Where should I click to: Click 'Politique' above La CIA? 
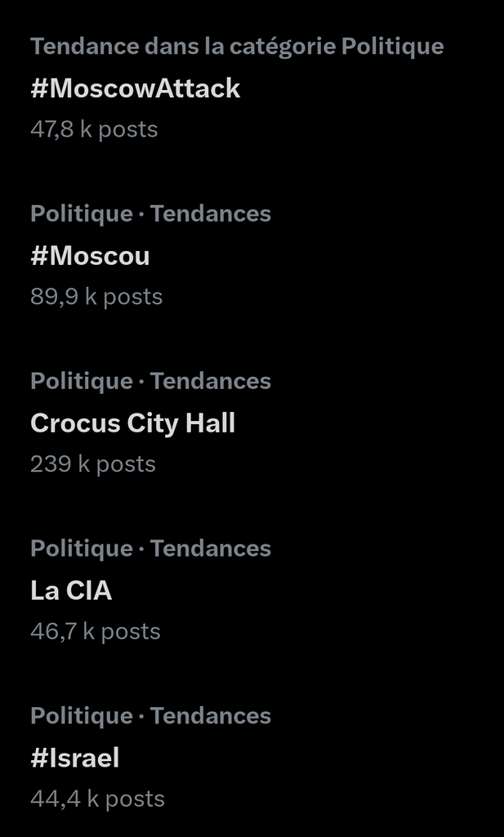click(x=81, y=548)
